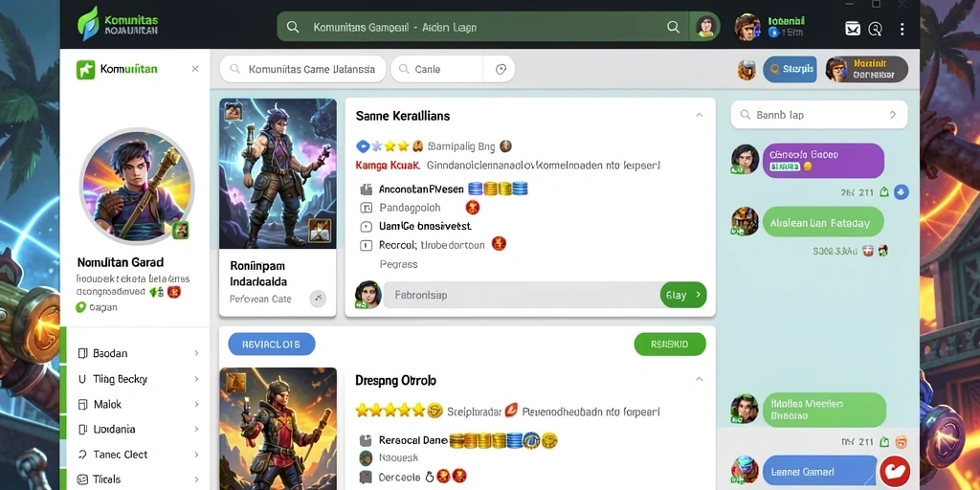
Task: Click the arrow in Bannb lap search
Action: pos(893,115)
